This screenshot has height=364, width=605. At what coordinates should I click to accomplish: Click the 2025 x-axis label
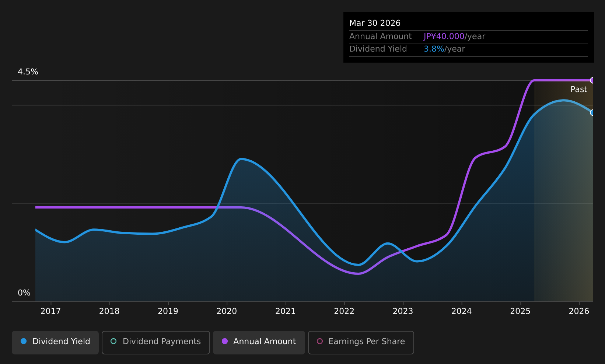click(x=520, y=311)
